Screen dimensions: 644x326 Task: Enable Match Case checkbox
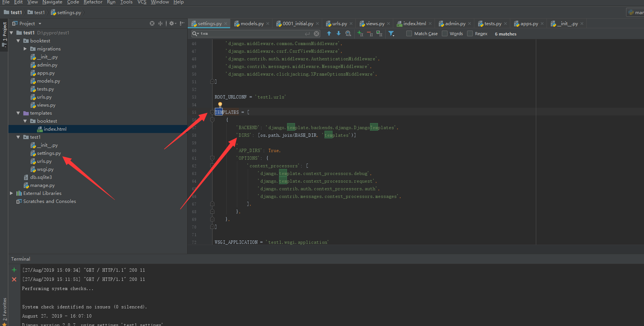click(409, 34)
